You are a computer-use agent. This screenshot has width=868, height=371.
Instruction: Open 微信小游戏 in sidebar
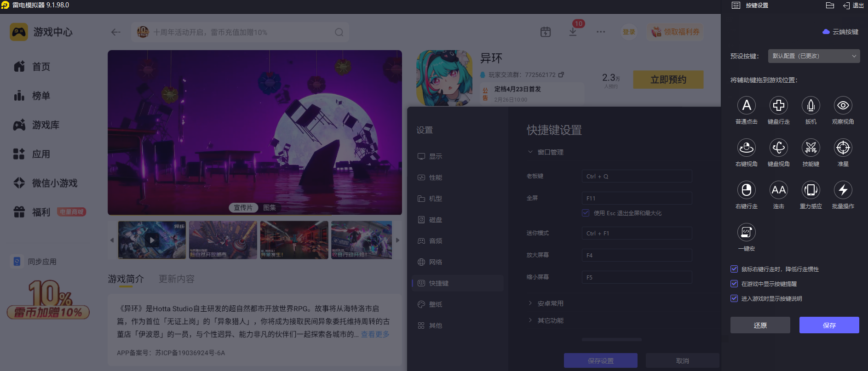coord(46,183)
